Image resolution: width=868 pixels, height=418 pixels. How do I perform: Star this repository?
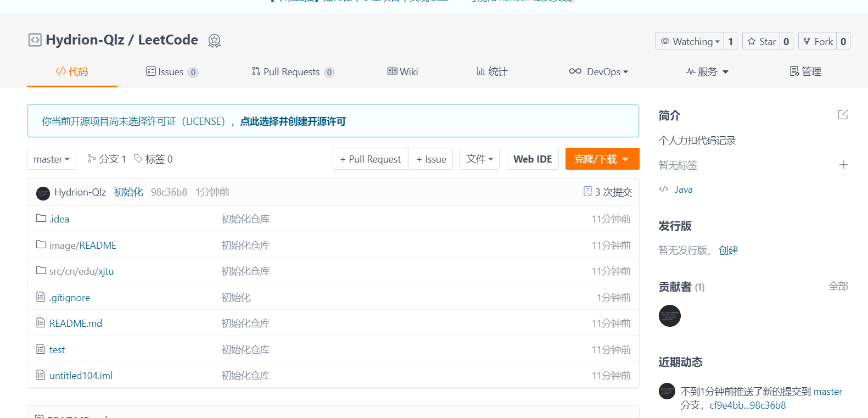pyautogui.click(x=761, y=41)
